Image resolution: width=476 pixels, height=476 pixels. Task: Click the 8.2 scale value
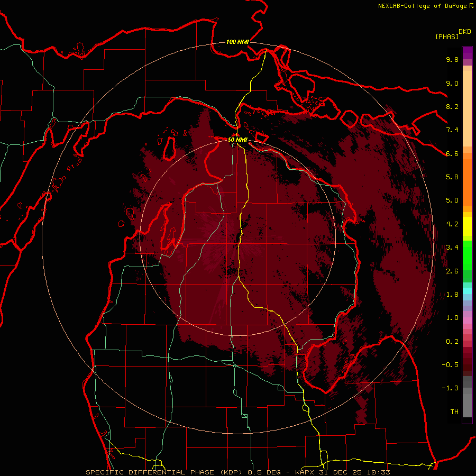coord(452,106)
